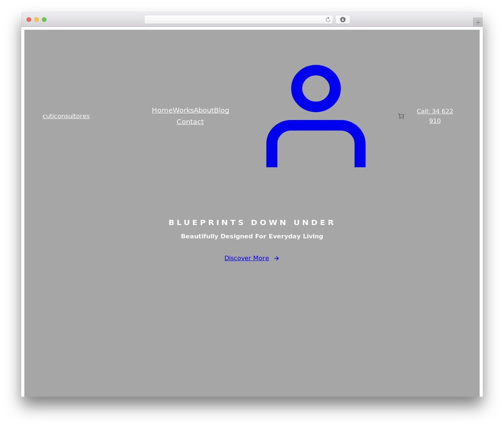The image size is (504, 427).
Task: Open the Home menu link
Action: tap(162, 110)
